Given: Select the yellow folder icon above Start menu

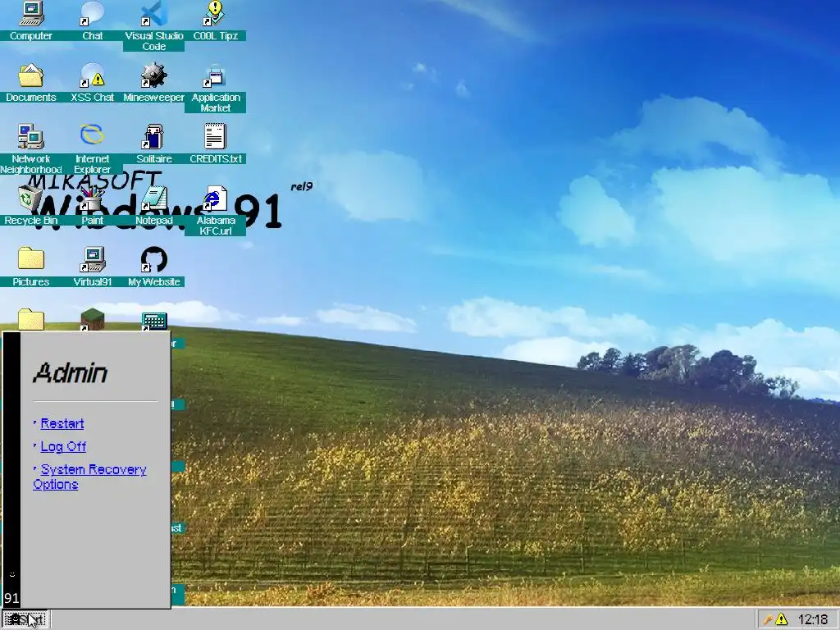Looking at the screenshot, I should (x=31, y=319).
